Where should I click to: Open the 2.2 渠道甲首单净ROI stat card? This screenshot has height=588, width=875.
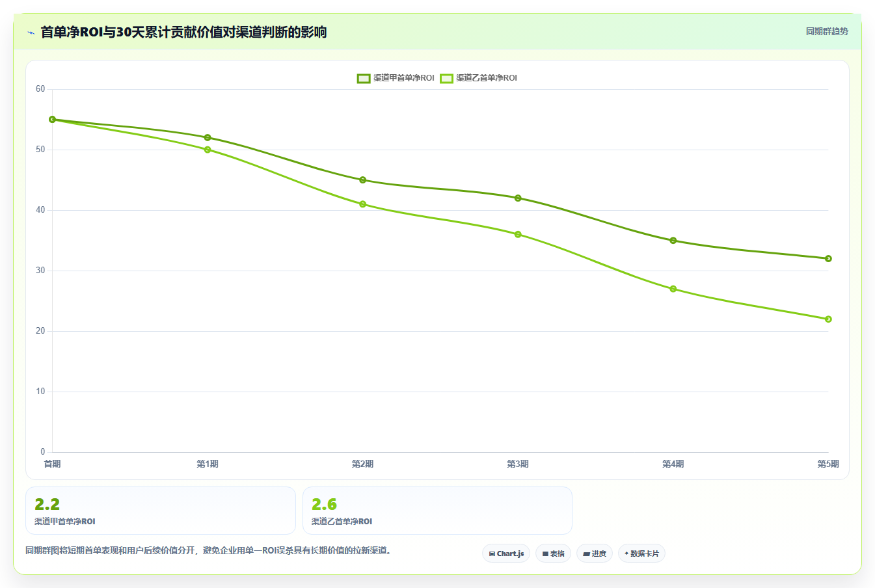[161, 511]
